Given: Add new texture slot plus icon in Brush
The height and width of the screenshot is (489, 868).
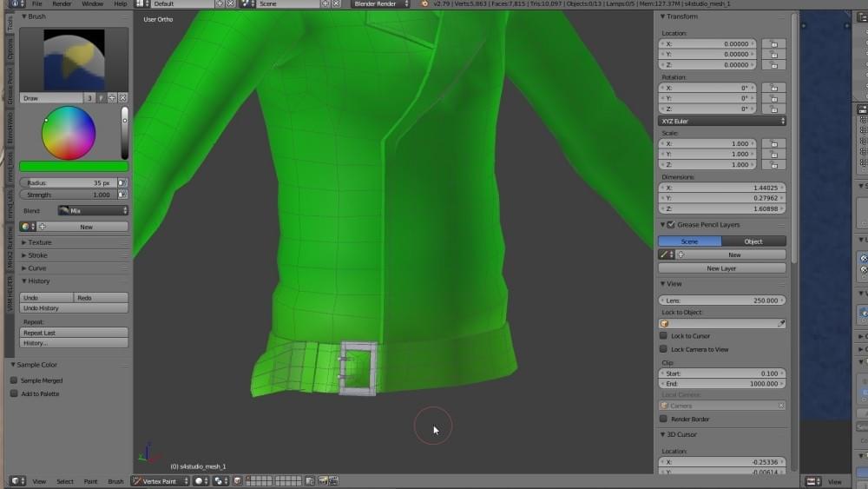Looking at the screenshot, I should (x=43, y=227).
